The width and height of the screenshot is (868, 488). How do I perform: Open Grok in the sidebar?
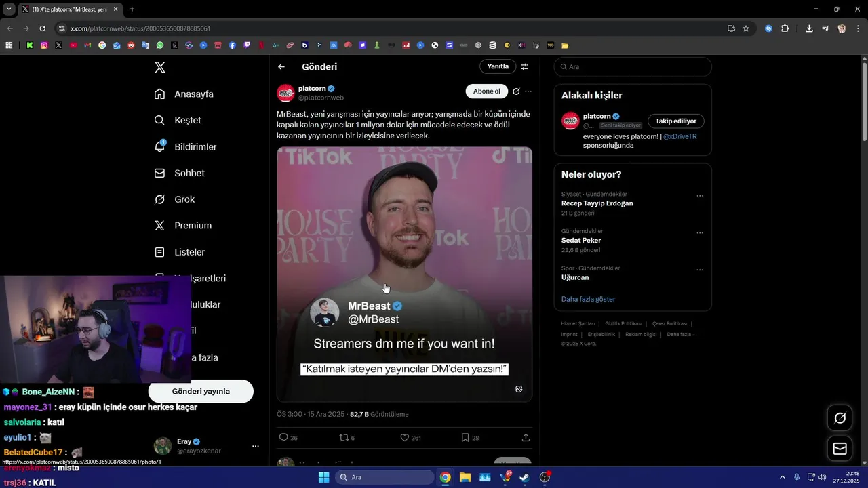[174, 199]
